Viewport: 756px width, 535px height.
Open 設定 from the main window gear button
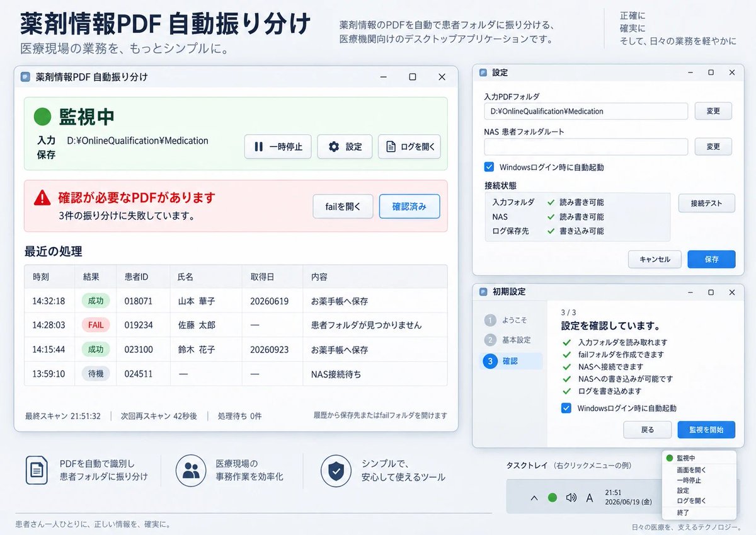[345, 147]
